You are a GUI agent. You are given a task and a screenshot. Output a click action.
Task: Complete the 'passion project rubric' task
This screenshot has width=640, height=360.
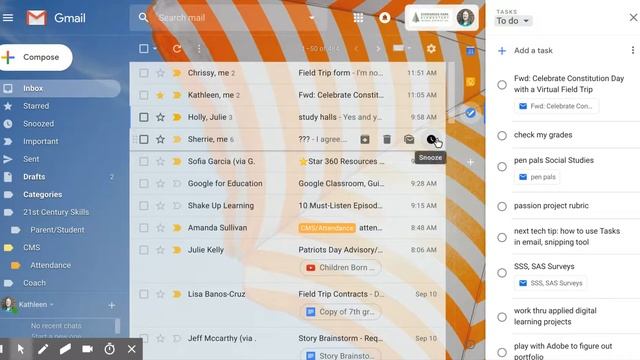tap(502, 206)
